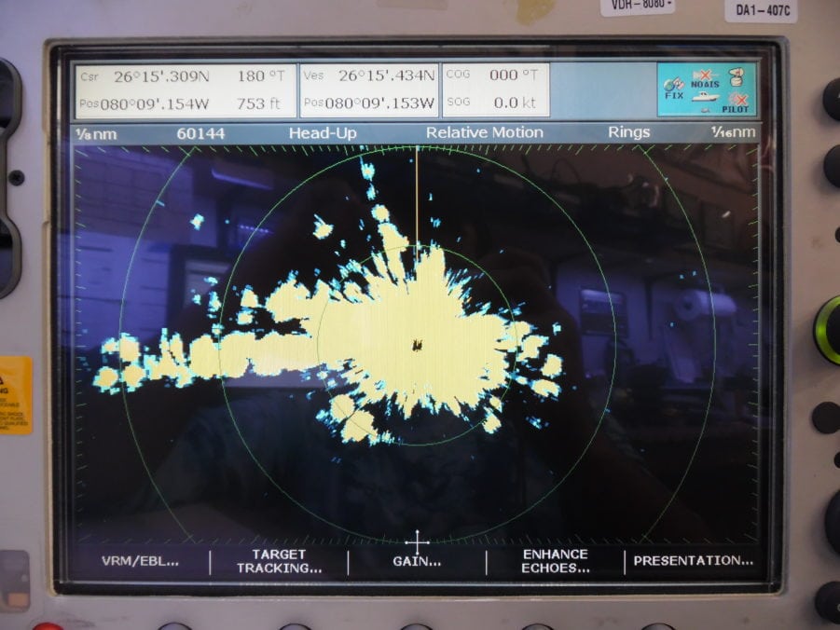840x630 pixels.
Task: Select cursor range 753 ft
Action: 258,103
